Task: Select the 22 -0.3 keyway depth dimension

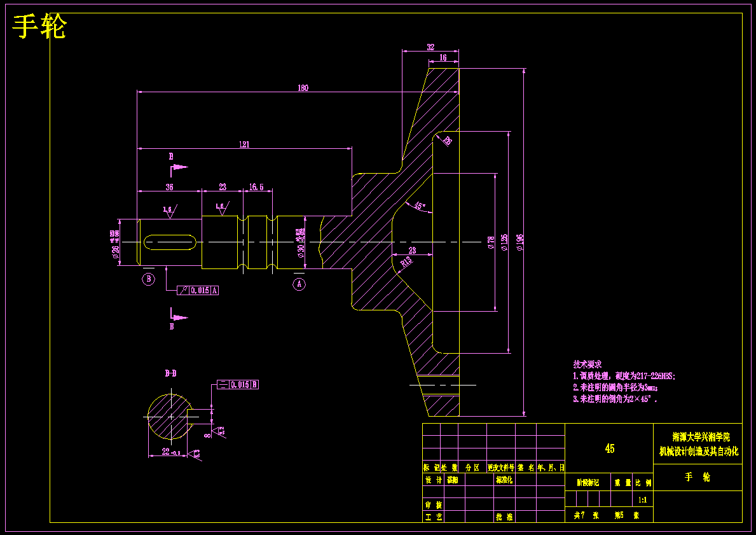Action: coord(171,452)
